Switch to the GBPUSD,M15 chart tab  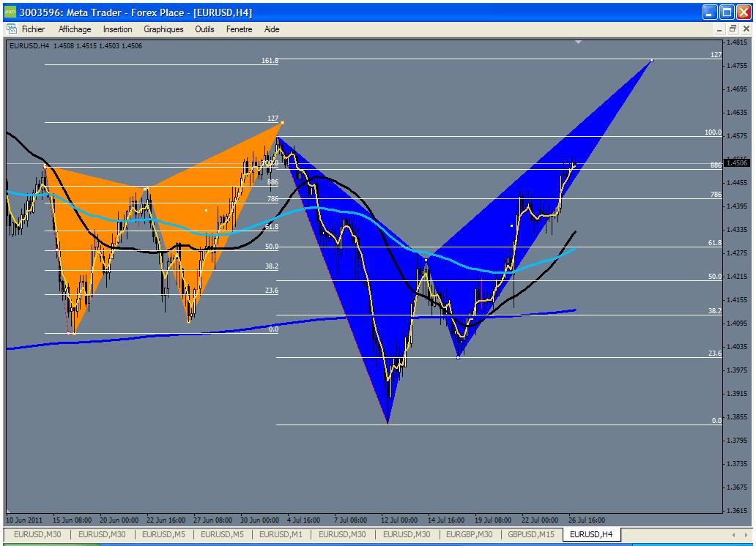531,534
